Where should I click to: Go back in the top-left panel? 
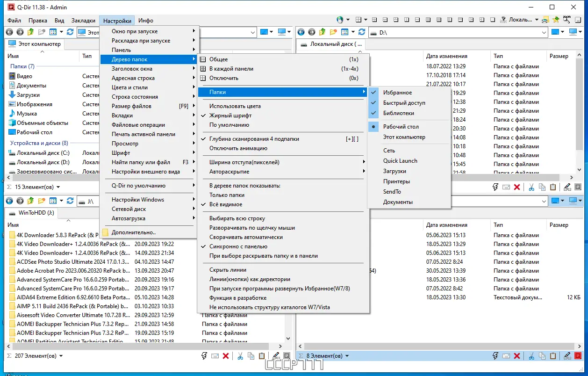(9, 32)
